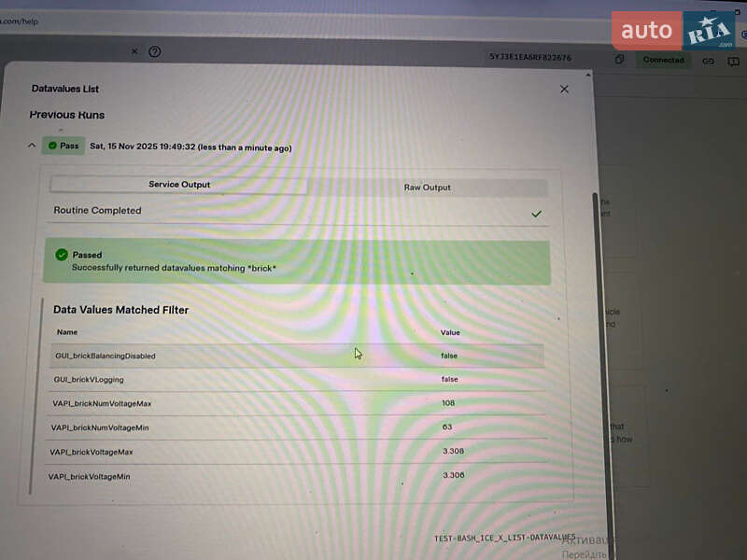The width and height of the screenshot is (747, 560).
Task: Click the Routine Completed checkmark
Action: pyautogui.click(x=536, y=214)
